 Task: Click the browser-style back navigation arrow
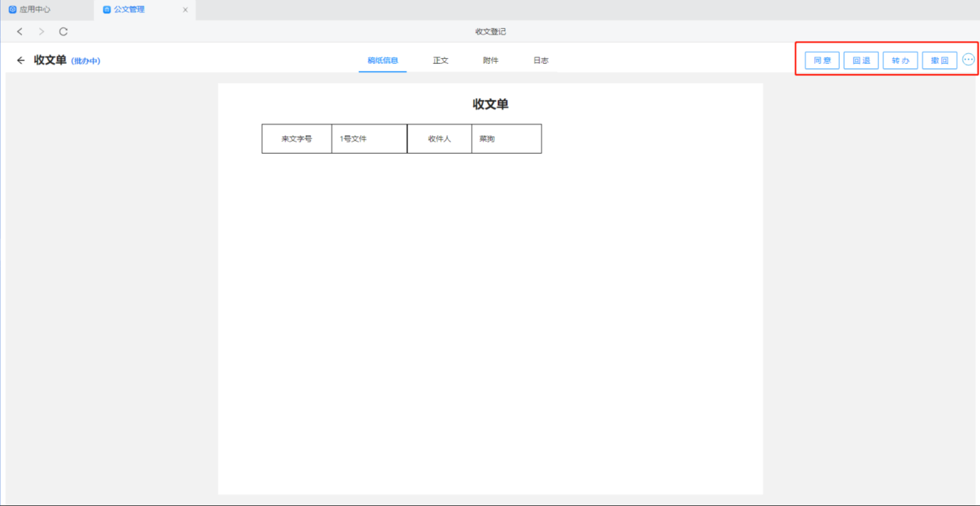pyautogui.click(x=20, y=32)
